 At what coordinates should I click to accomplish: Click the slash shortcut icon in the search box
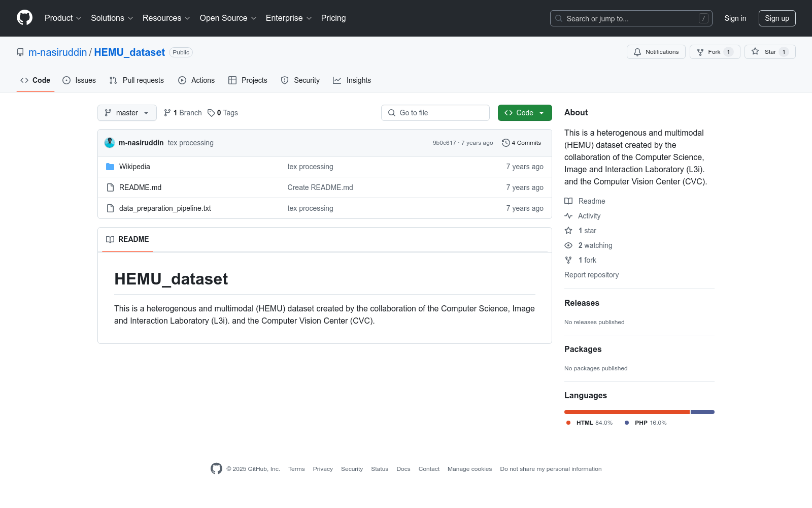[703, 18]
